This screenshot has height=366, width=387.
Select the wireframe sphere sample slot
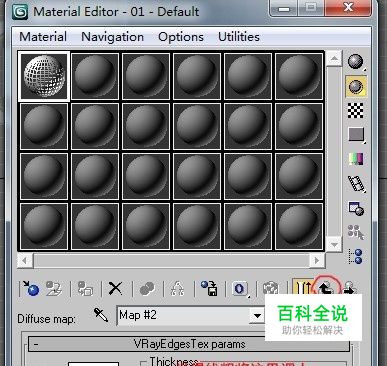tap(44, 76)
